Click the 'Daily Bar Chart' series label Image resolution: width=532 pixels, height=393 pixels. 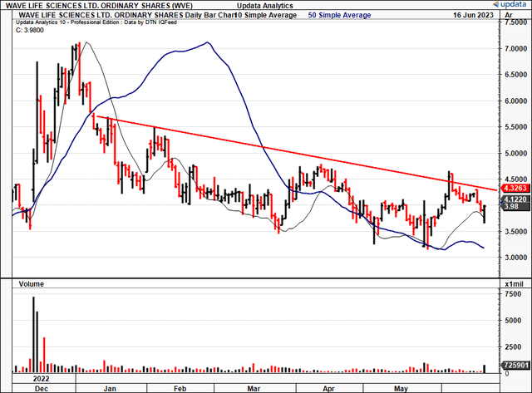[x=210, y=15]
